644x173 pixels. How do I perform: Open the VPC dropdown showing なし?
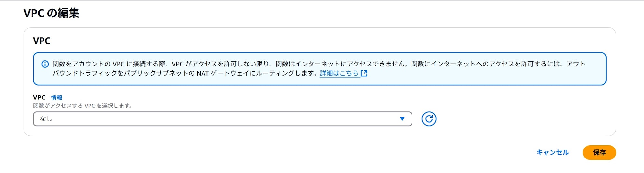[x=223, y=119]
